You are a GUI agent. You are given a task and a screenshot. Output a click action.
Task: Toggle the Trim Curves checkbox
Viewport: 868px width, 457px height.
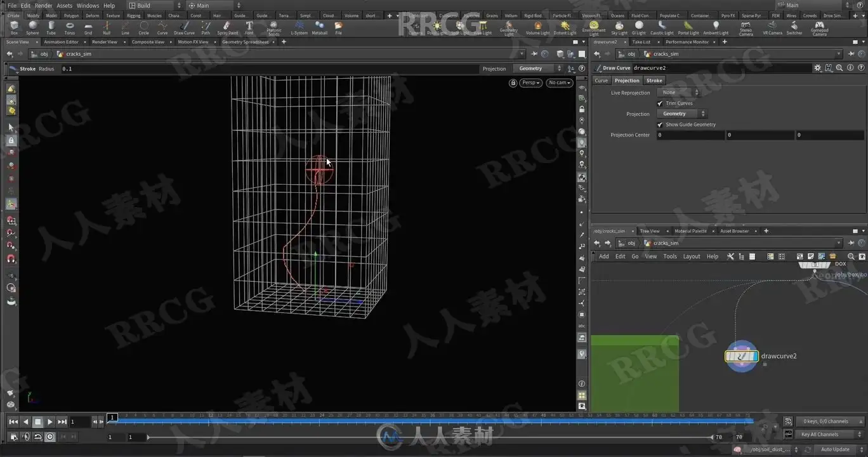tap(660, 103)
